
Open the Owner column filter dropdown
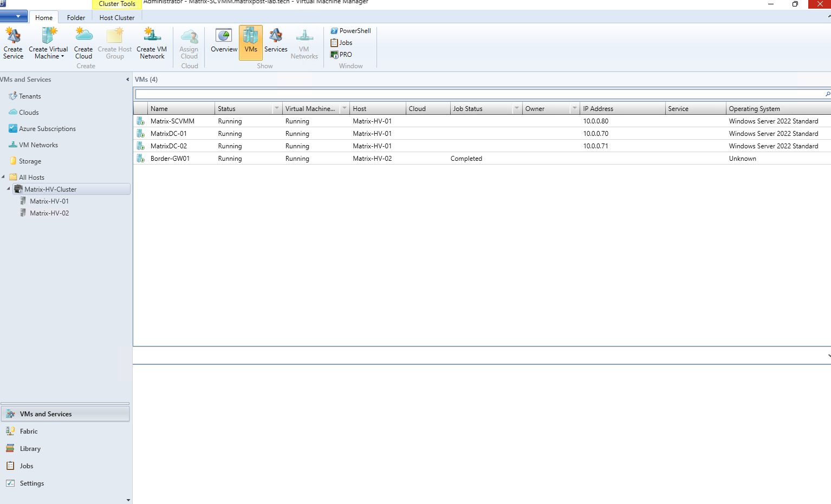(575, 109)
